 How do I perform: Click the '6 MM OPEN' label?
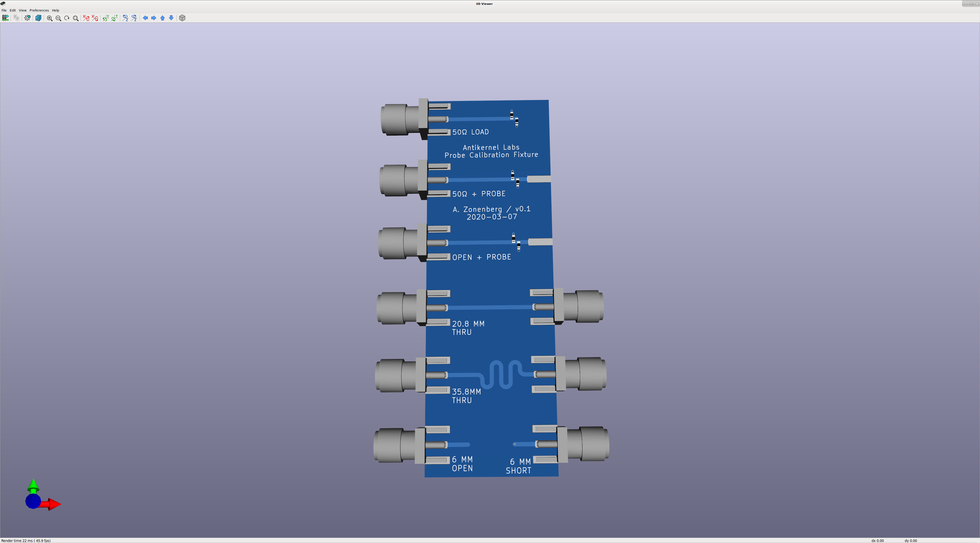pyautogui.click(x=462, y=464)
